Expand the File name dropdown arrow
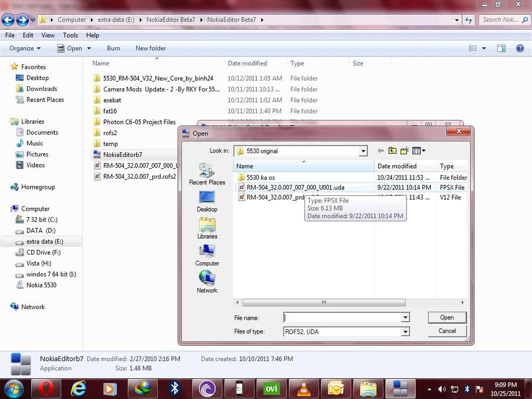 point(405,318)
